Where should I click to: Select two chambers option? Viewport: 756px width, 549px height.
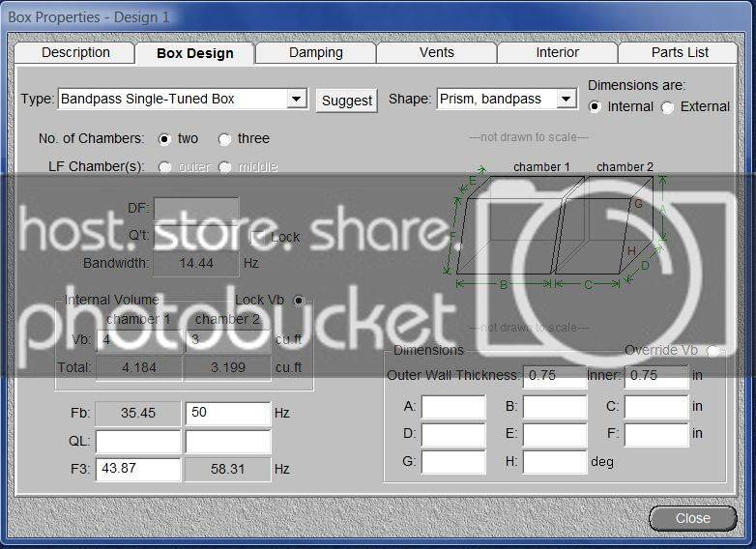click(x=164, y=139)
